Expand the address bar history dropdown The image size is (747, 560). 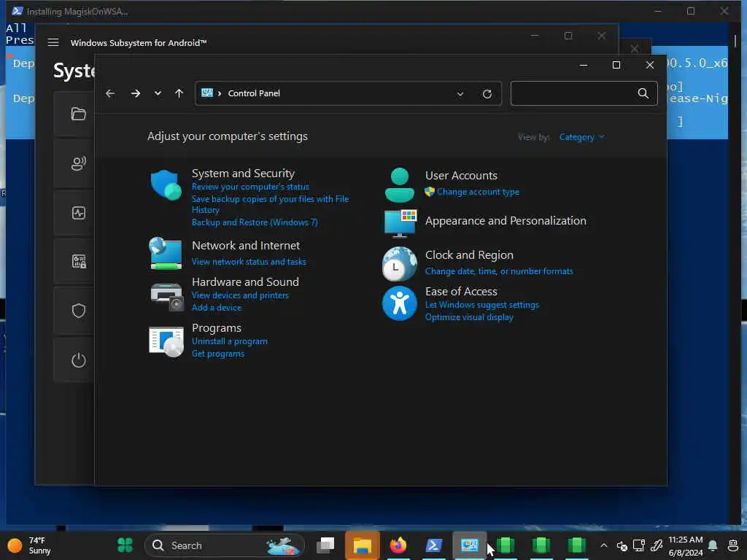click(x=460, y=94)
